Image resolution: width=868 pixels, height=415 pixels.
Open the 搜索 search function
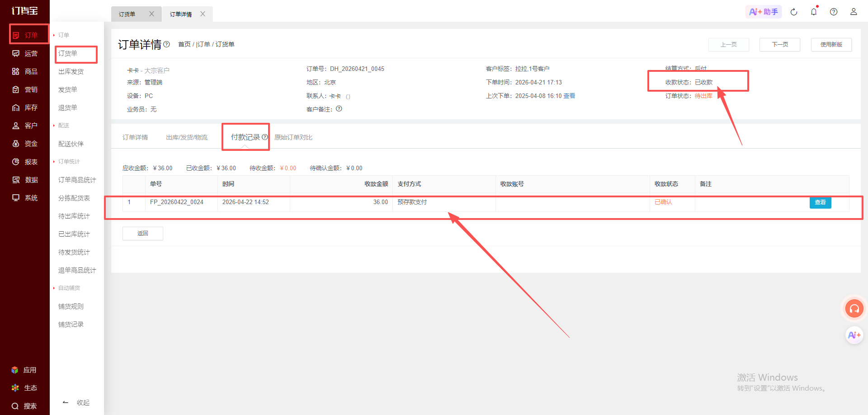24,406
